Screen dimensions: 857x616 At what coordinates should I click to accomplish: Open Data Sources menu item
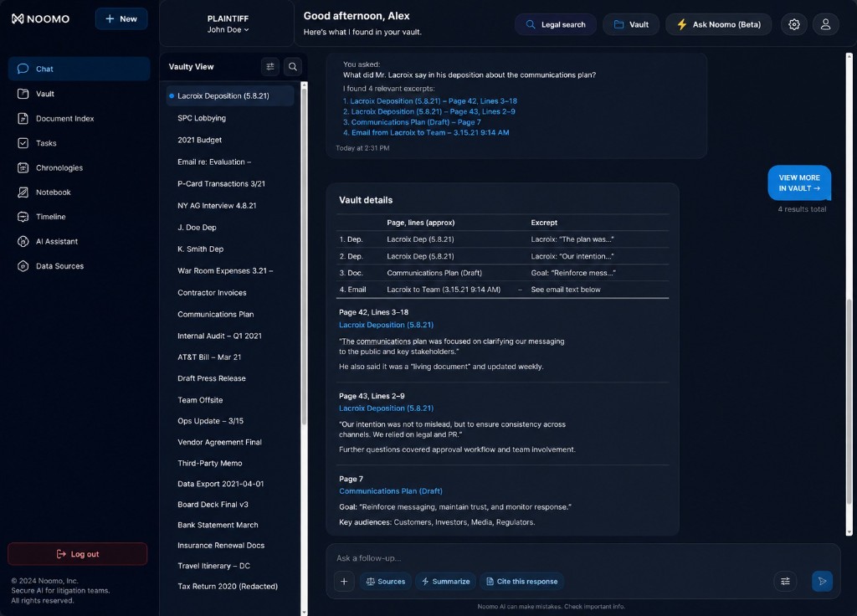point(78,265)
